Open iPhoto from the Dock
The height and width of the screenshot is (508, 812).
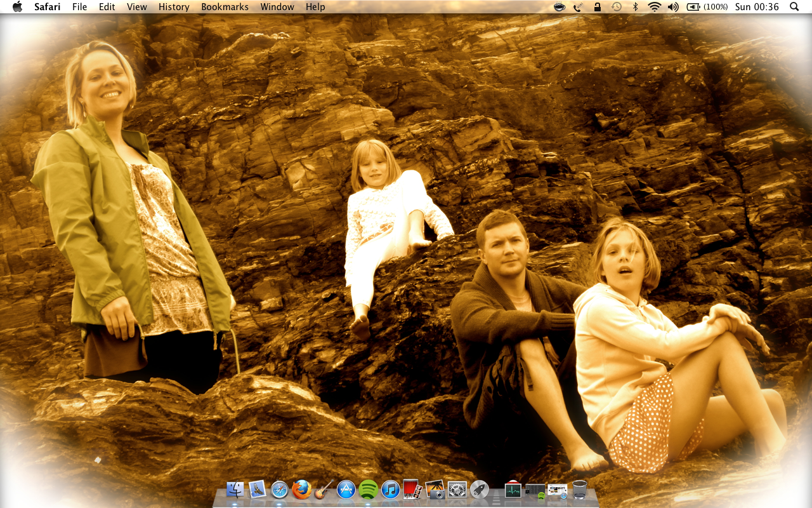(435, 490)
